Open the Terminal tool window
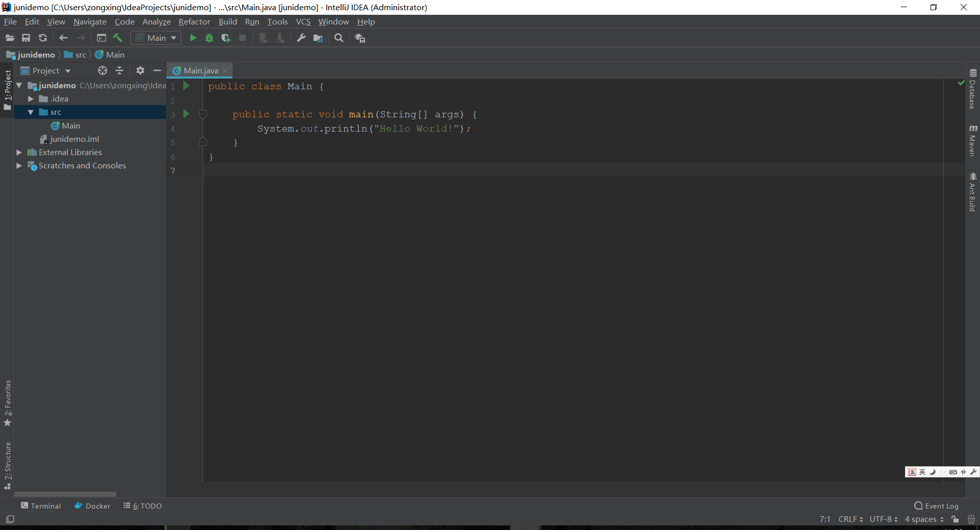The height and width of the screenshot is (530, 980). point(41,506)
